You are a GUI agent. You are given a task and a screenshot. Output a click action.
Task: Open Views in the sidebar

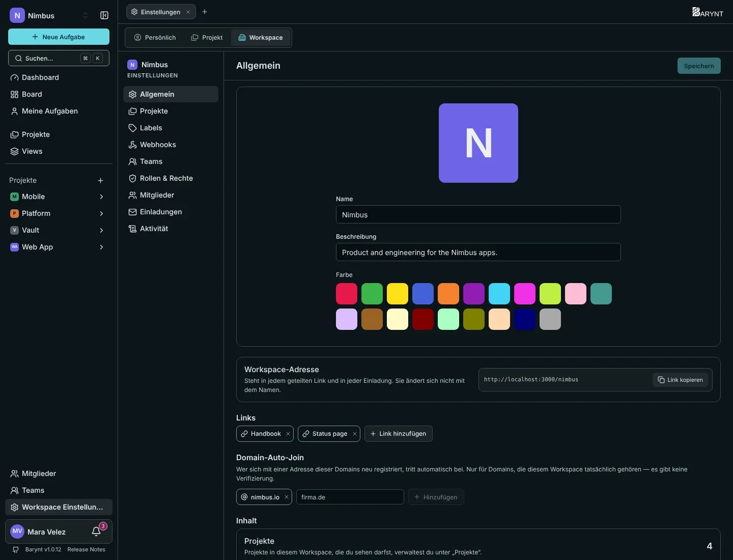click(59, 151)
